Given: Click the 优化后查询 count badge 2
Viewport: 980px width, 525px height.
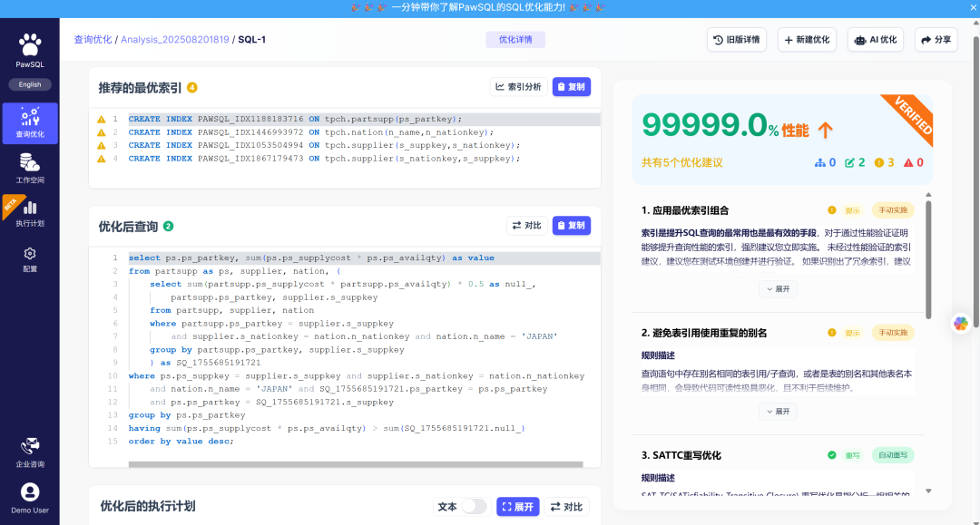Looking at the screenshot, I should point(168,226).
